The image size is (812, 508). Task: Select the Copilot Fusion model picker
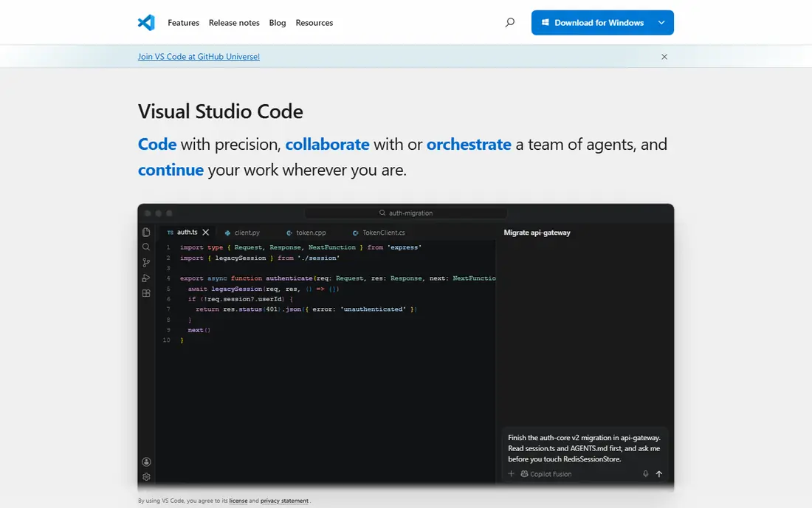(x=546, y=474)
